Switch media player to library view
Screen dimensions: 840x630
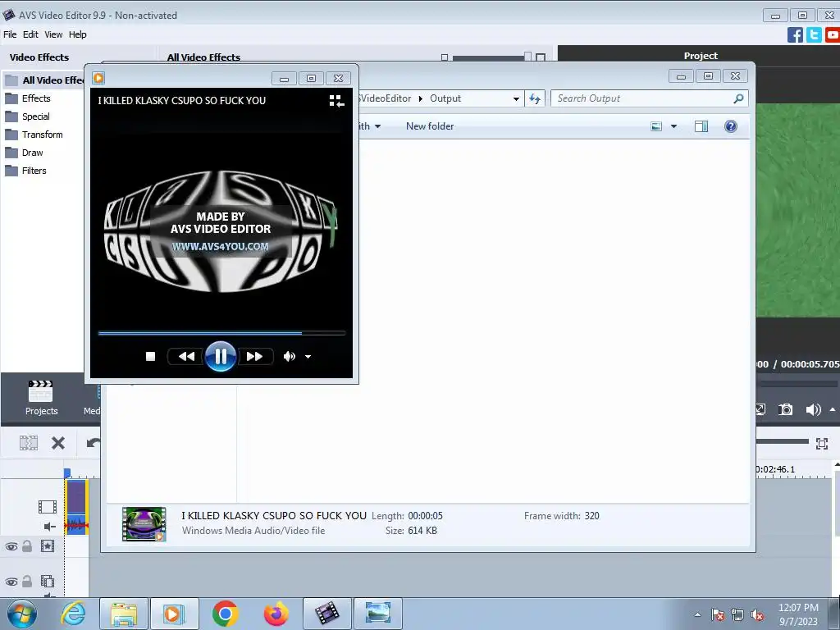coord(336,101)
